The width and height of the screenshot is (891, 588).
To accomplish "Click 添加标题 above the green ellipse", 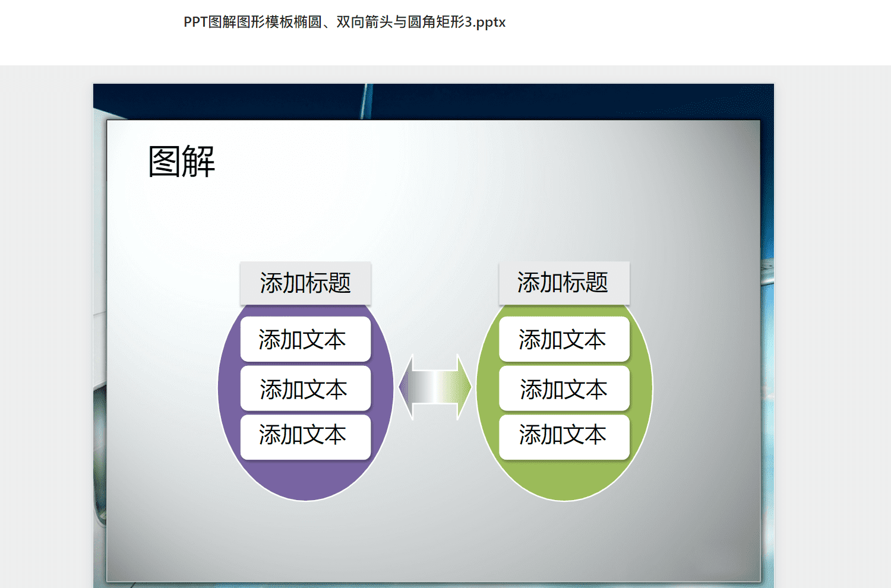I will tap(564, 283).
